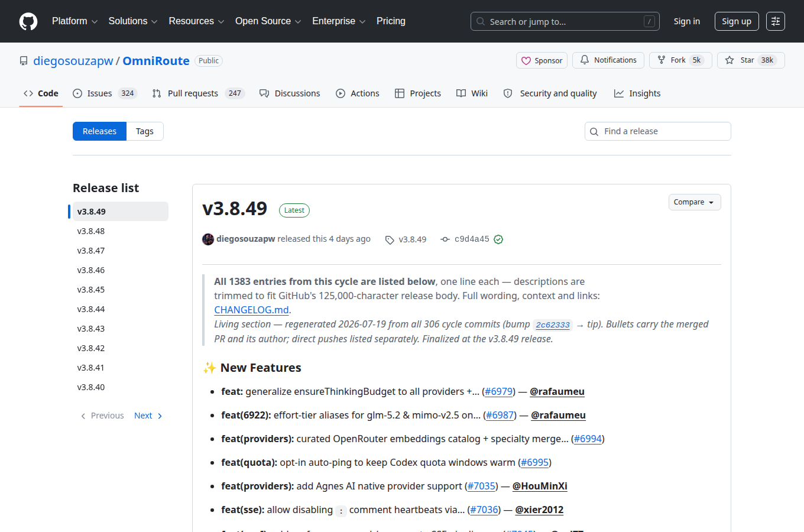The image size is (804, 532).
Task: Open pull request #6994
Action: pos(588,439)
